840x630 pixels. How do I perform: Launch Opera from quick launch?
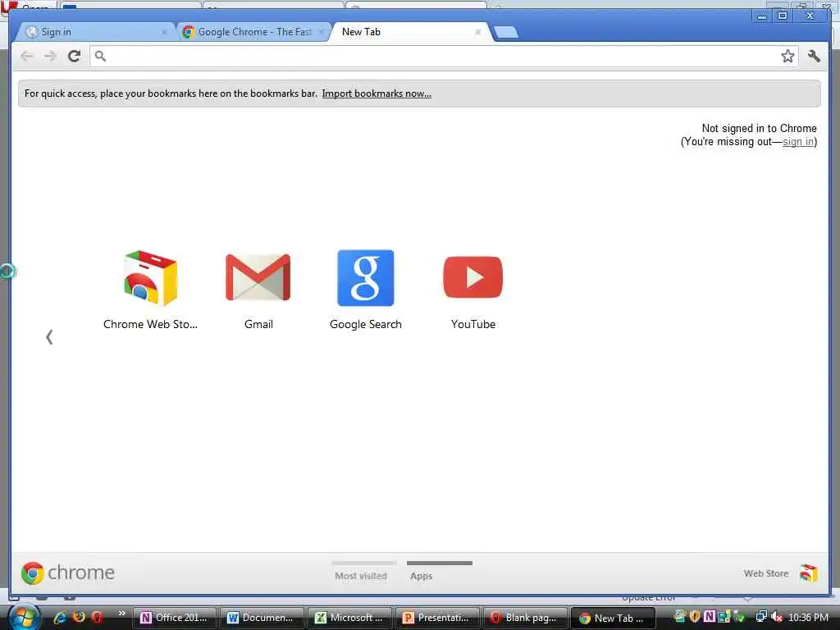(97, 617)
